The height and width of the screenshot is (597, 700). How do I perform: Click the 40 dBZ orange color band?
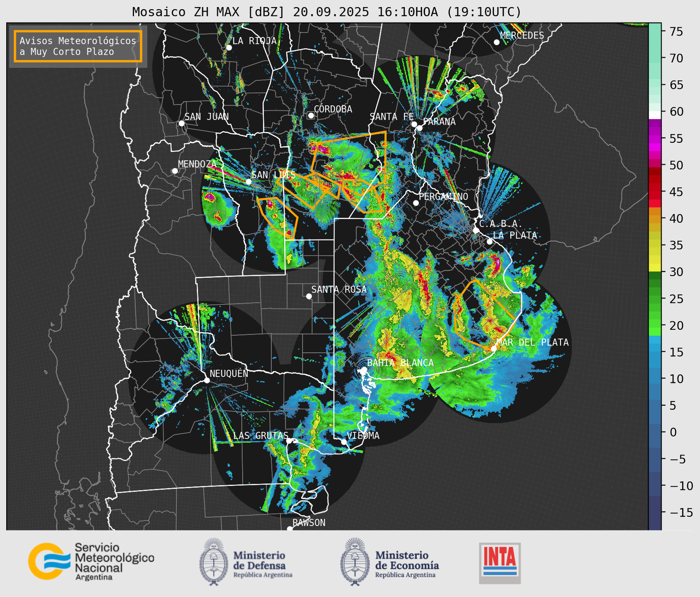click(x=654, y=212)
